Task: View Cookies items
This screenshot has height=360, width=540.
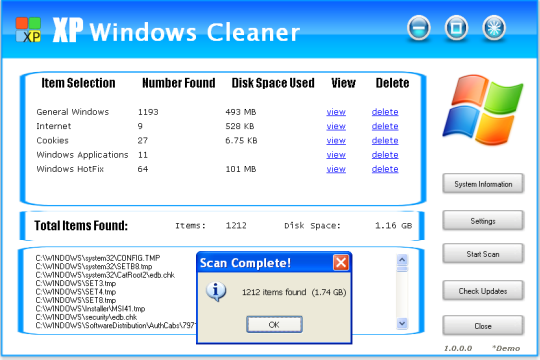Action: 336,141
